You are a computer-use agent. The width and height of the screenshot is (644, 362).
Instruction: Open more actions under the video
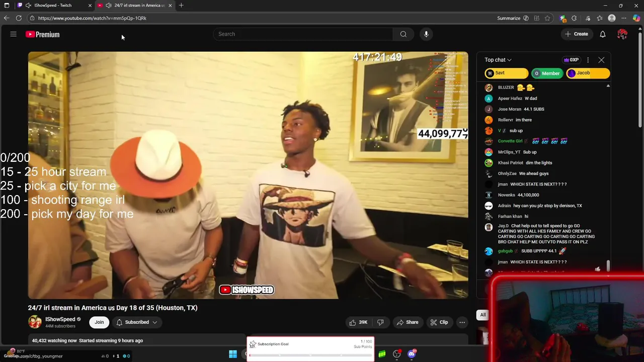coord(462,322)
